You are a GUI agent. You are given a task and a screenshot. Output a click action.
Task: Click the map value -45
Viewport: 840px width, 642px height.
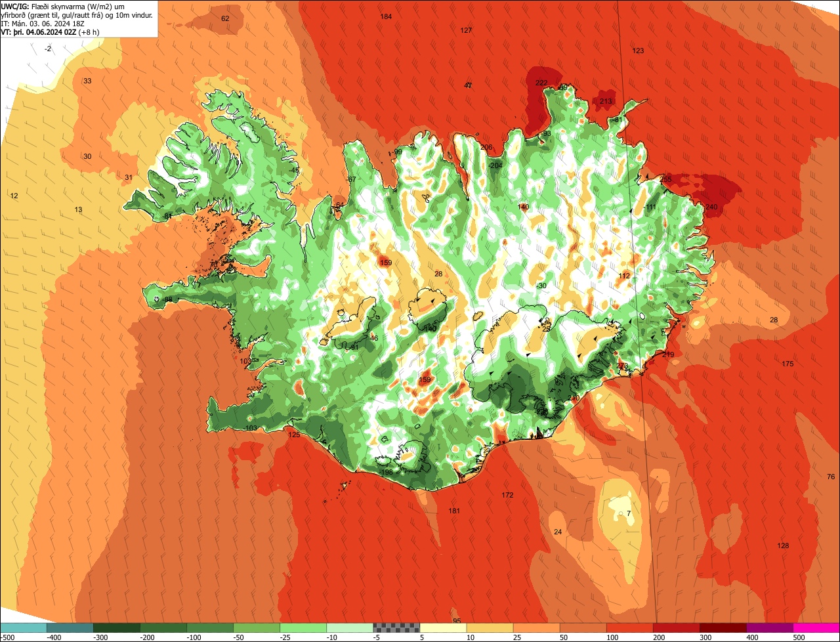point(295,171)
